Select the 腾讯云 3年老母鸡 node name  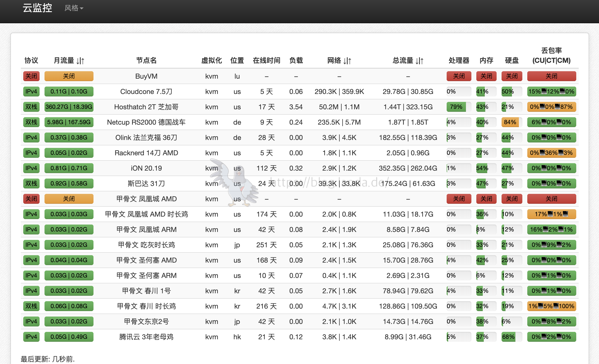(146, 337)
